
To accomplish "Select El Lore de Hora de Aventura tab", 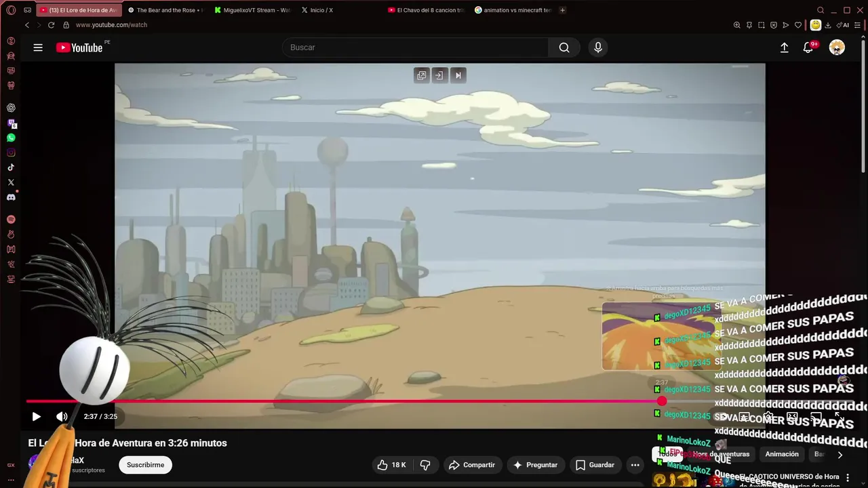I will (x=79, y=10).
